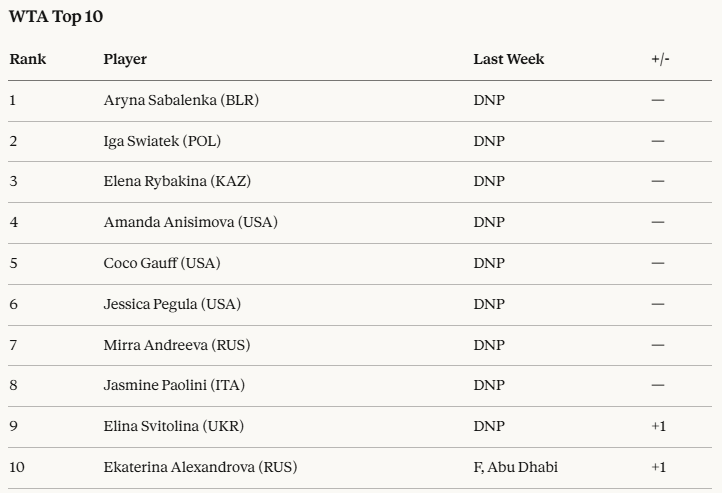Open Iga Swiatek (POL) entry
722x493 pixels.
(162, 141)
